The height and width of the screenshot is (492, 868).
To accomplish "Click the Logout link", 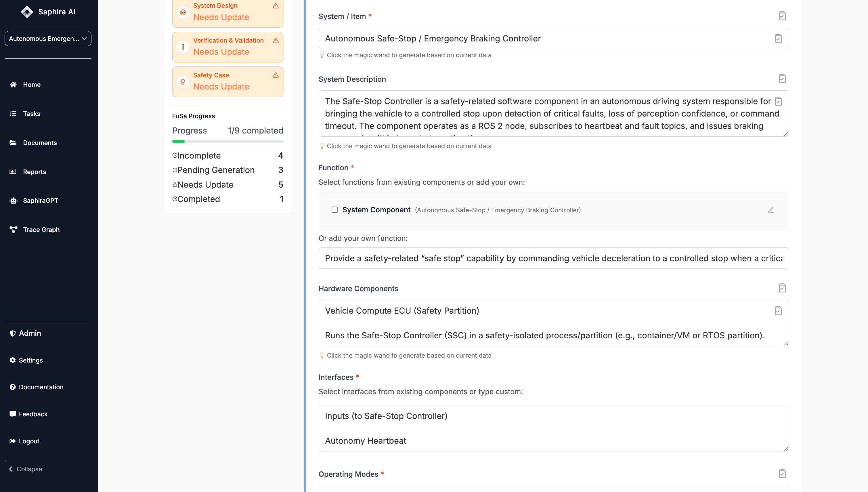I will 29,441.
